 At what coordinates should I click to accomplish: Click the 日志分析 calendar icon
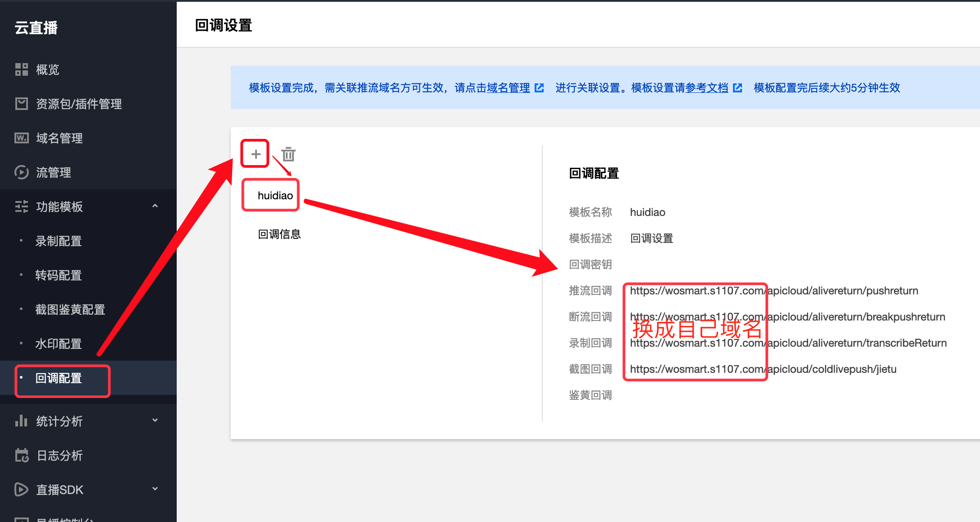21,455
